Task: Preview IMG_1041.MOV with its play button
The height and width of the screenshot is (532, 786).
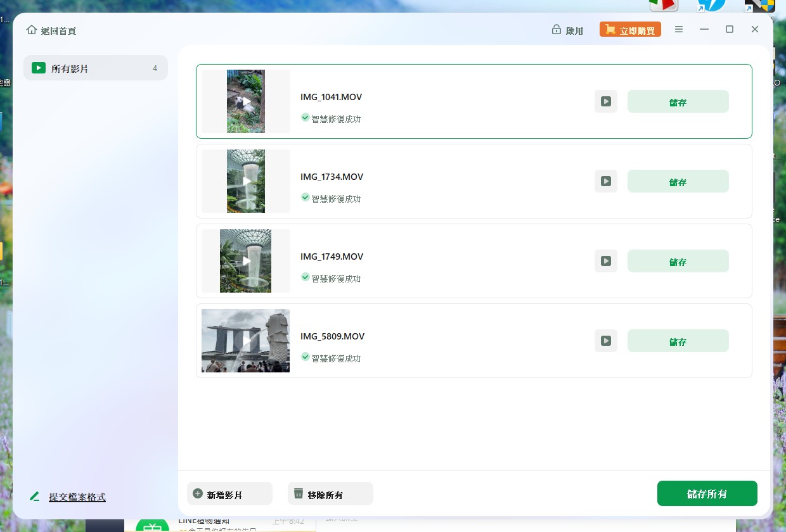Action: coord(606,101)
